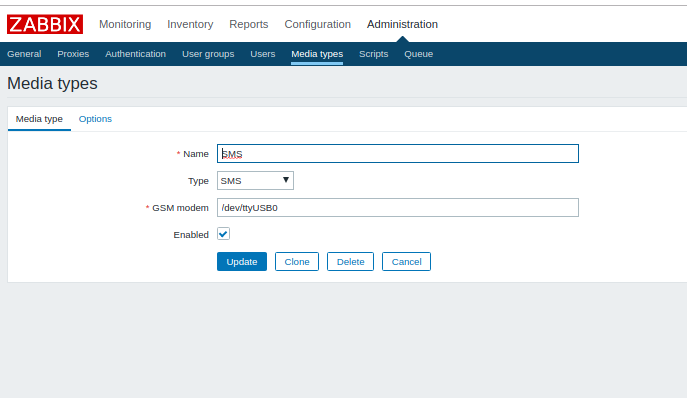This screenshot has width=687, height=398.
Task: Click the Media types page heading
Action: coord(52,83)
